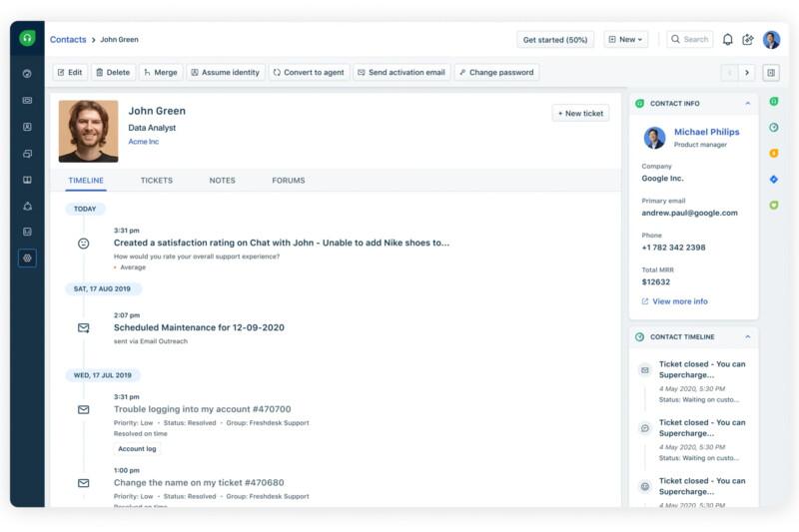Screen dimensions: 799x532
Task: Open the timeline clock widget icon
Action: click(773, 128)
